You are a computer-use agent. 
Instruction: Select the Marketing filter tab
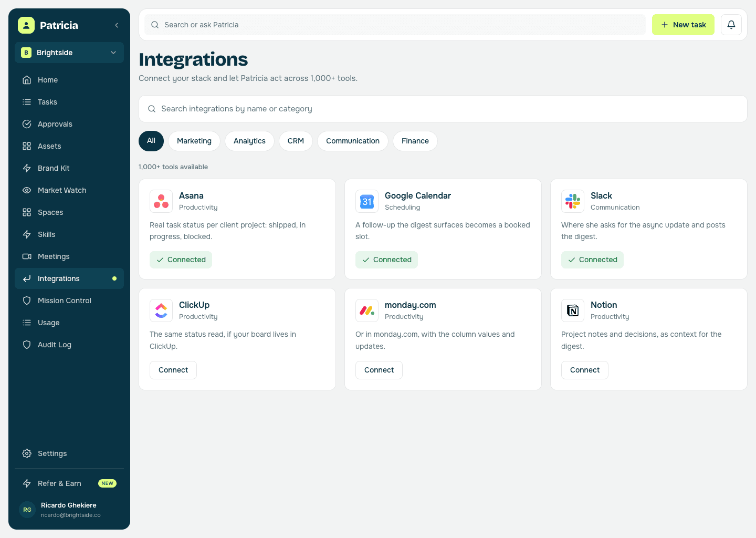point(194,141)
